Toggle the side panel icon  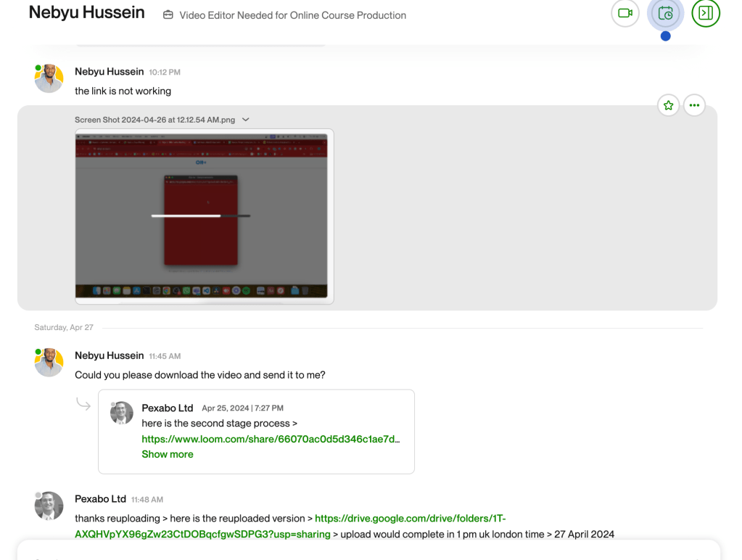[x=706, y=13]
